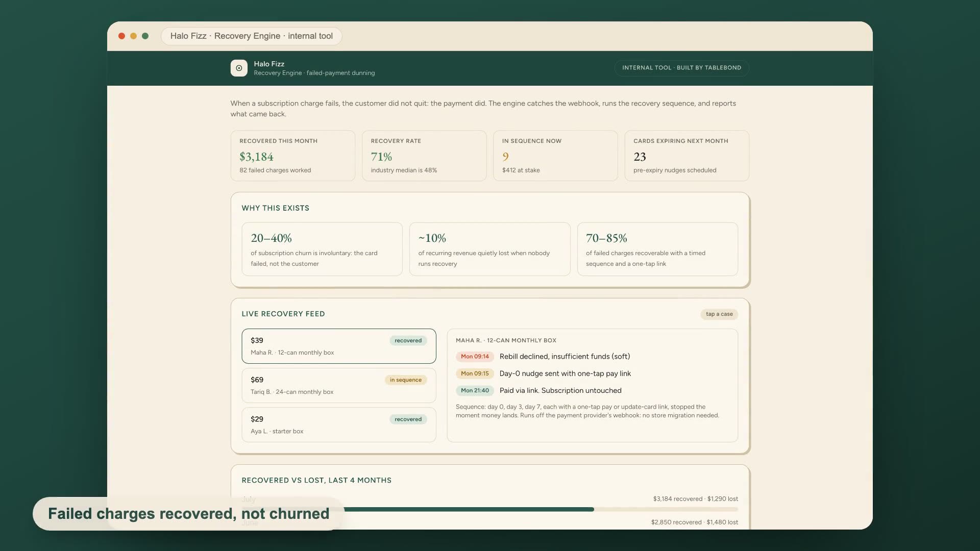
Task: Click '82 failed charges worked' text
Action: pos(275,170)
